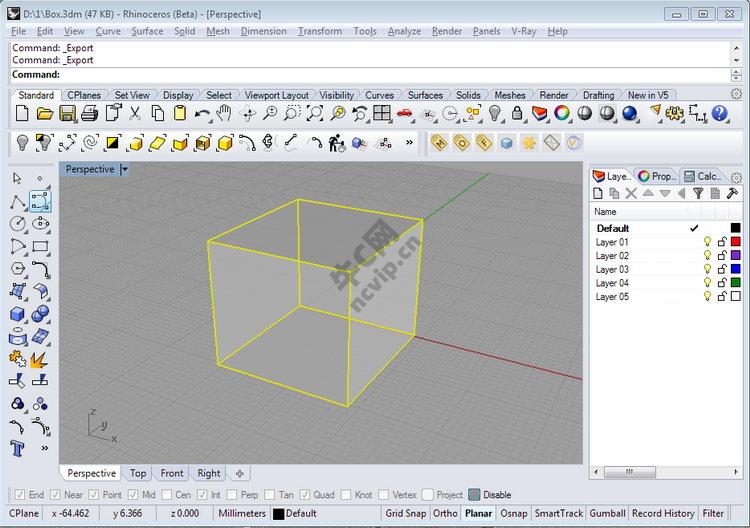
Task: Open the color wheel materials icon
Action: tap(562, 113)
